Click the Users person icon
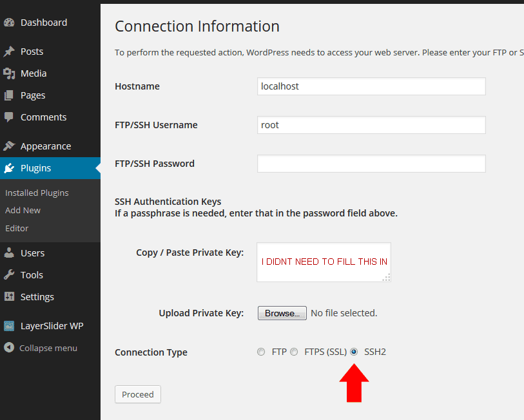 tap(9, 253)
